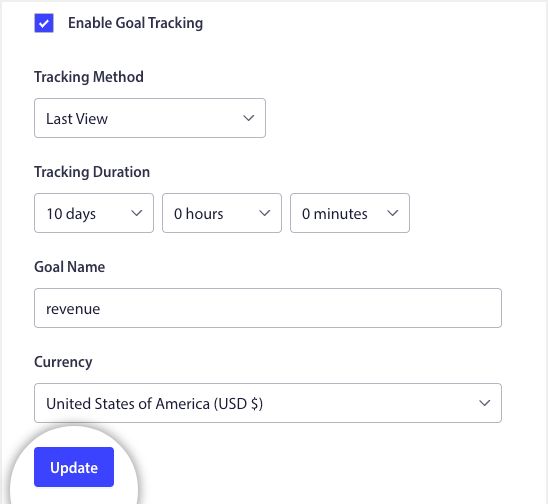Open the 10 days duration dropdown
548x504 pixels.
[x=94, y=213]
